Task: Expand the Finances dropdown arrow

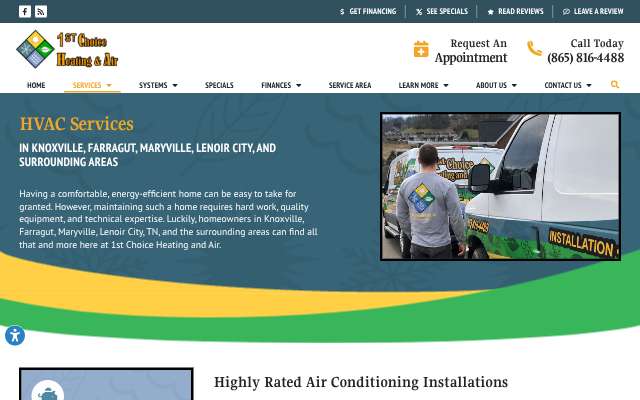Action: pyautogui.click(x=298, y=85)
